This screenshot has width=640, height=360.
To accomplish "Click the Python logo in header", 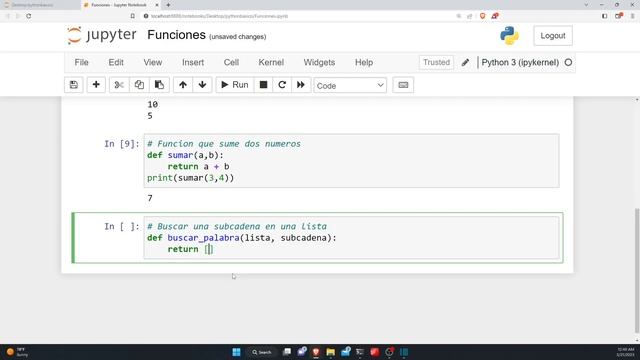I will [509, 36].
